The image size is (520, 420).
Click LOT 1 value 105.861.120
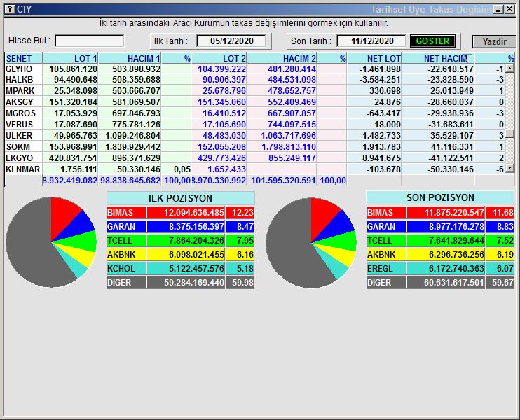pyautogui.click(x=73, y=69)
